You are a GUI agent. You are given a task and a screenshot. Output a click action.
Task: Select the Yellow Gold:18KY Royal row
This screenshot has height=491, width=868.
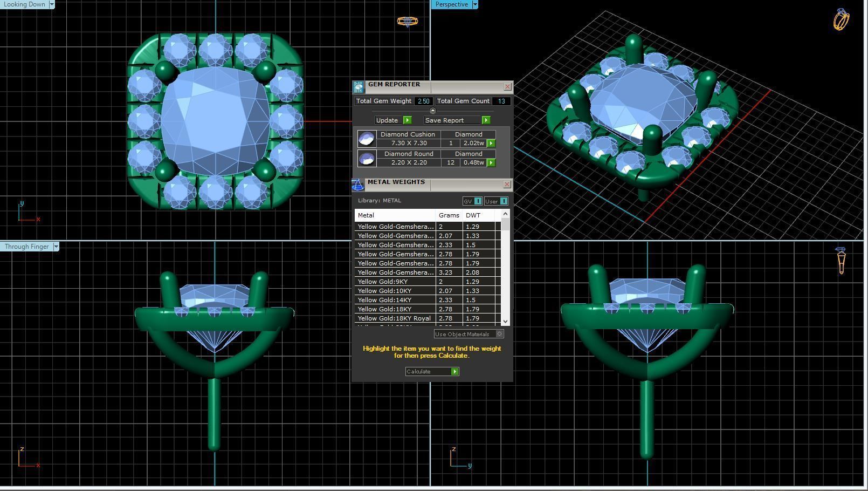tap(428, 318)
